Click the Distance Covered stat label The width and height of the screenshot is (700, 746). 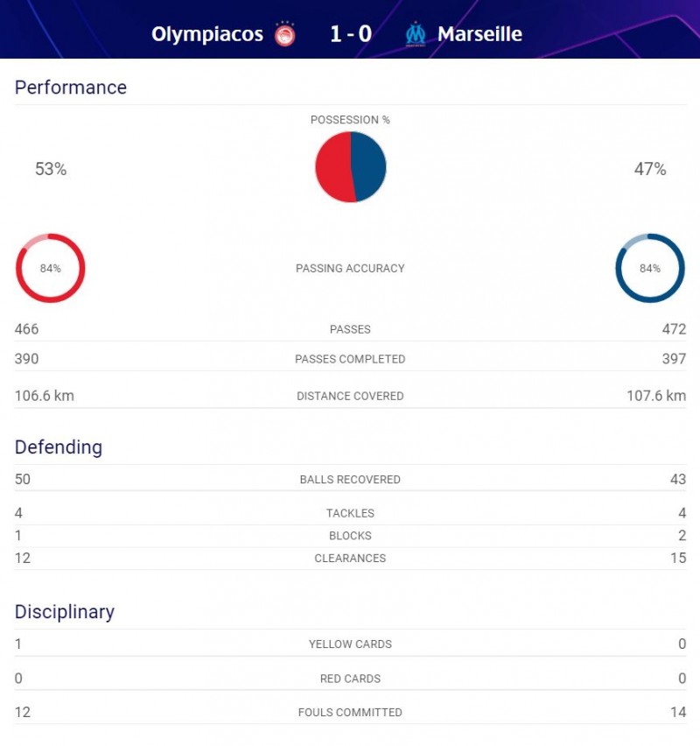pos(350,397)
